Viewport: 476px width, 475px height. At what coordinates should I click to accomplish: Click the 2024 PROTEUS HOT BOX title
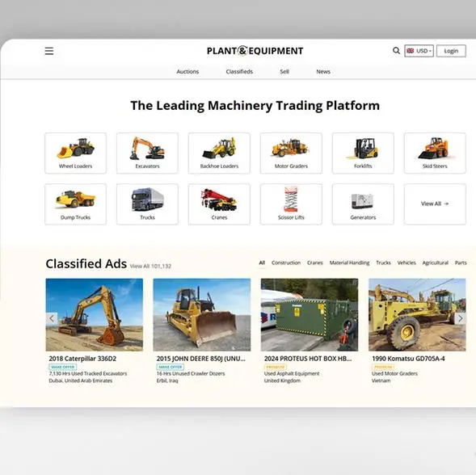308,359
